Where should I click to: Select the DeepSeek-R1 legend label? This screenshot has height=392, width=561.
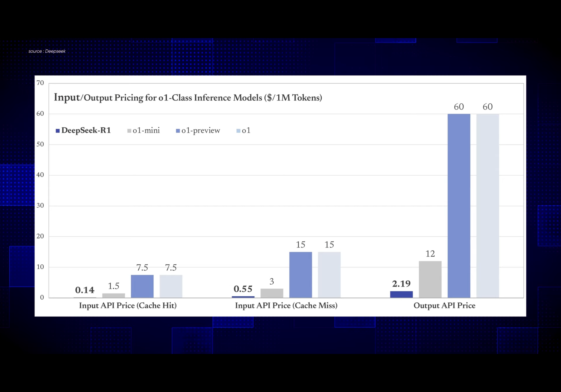[x=86, y=130]
